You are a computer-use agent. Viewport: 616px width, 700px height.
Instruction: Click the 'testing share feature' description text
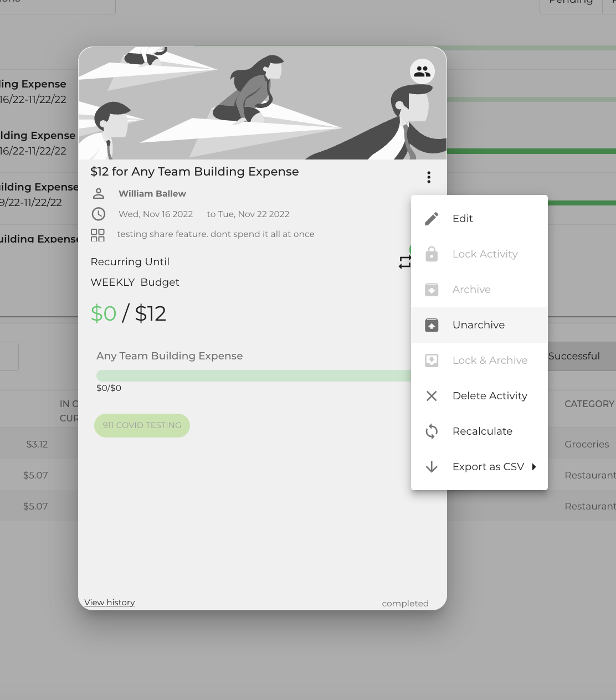[215, 234]
